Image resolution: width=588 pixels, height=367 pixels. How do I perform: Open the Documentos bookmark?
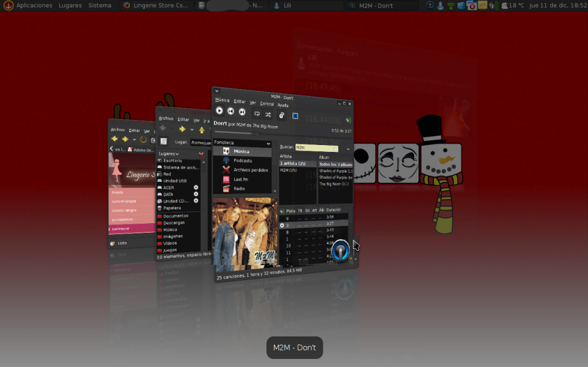176,216
